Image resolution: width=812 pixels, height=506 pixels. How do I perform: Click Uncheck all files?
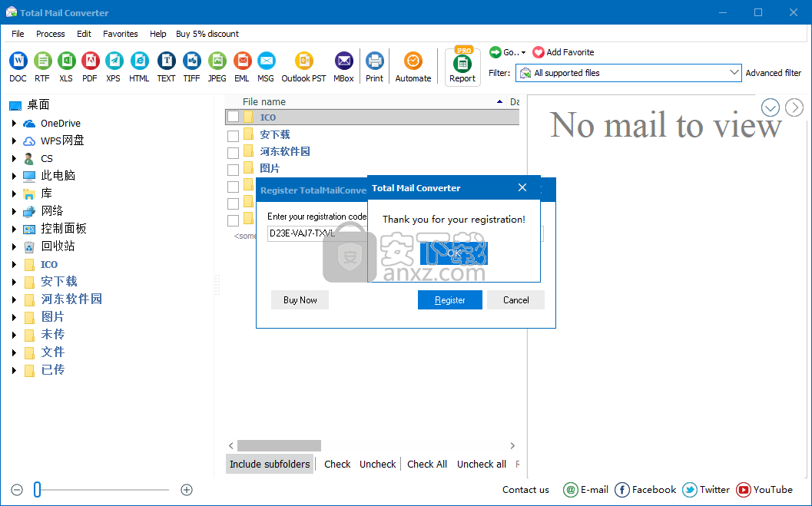point(481,464)
